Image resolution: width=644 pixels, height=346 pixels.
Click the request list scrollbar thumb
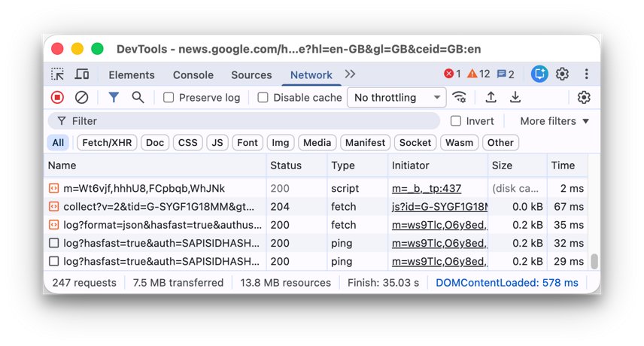594,262
